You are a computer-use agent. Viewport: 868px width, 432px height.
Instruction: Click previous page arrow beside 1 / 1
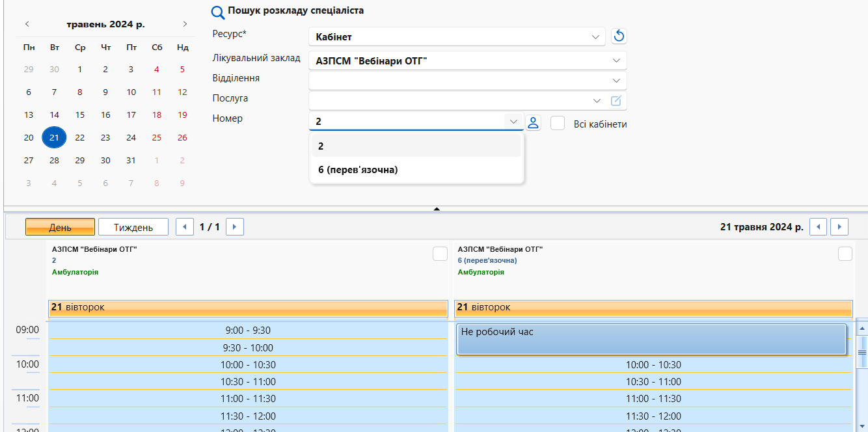(x=185, y=226)
